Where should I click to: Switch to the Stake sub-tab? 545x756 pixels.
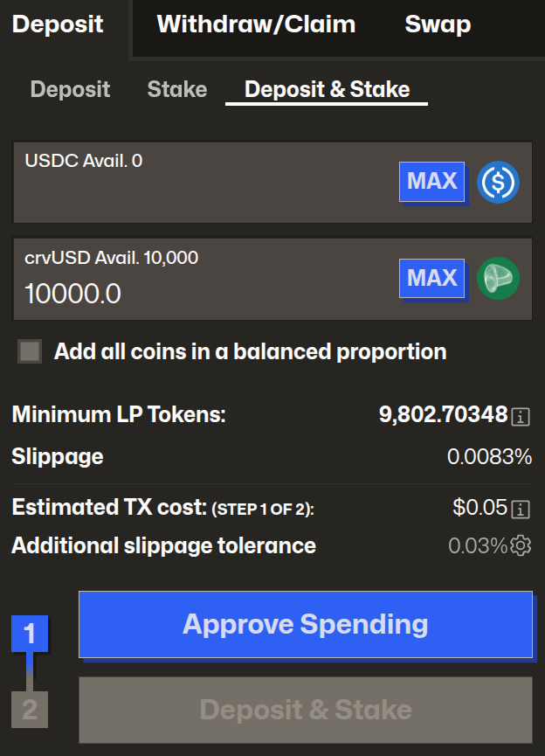pyautogui.click(x=177, y=89)
